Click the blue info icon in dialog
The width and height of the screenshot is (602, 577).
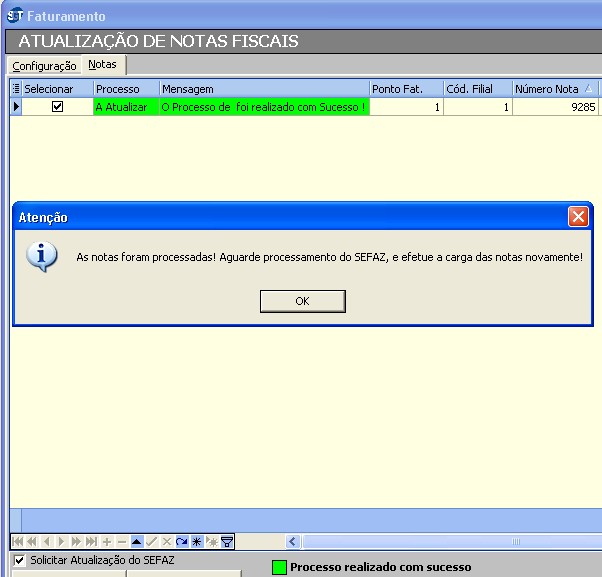[41, 256]
